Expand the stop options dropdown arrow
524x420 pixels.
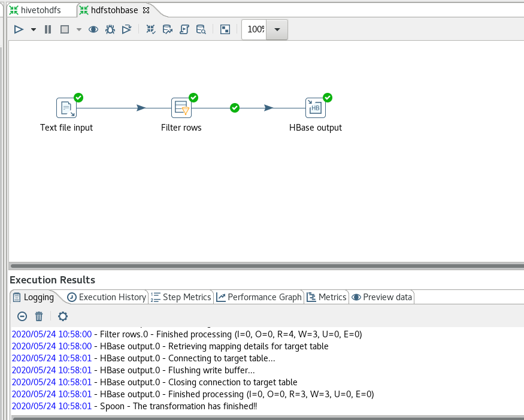(x=79, y=29)
